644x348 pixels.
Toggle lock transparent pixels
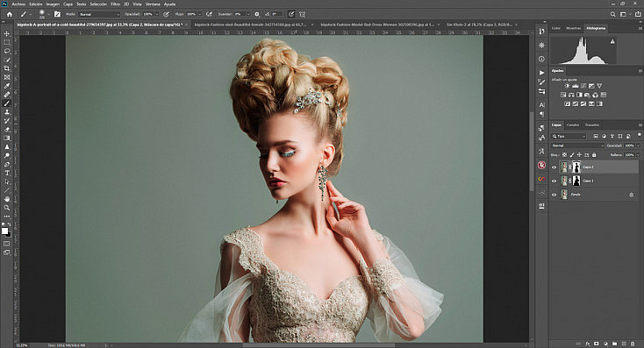pyautogui.click(x=565, y=154)
